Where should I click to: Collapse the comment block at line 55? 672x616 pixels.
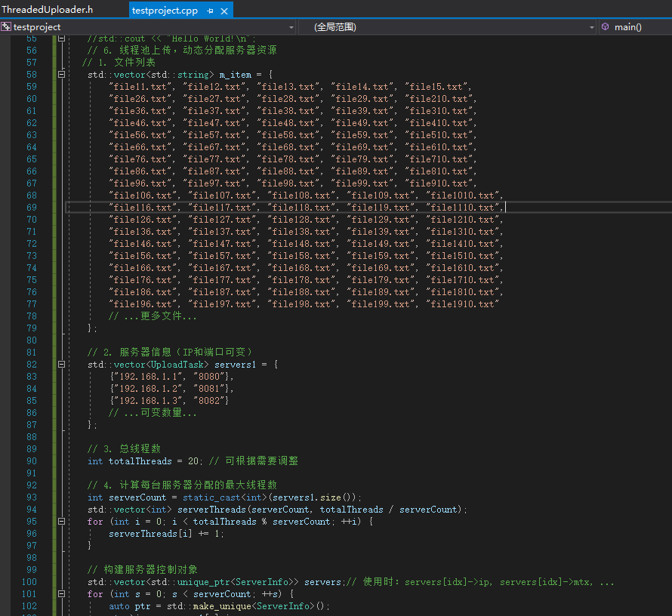click(x=61, y=38)
